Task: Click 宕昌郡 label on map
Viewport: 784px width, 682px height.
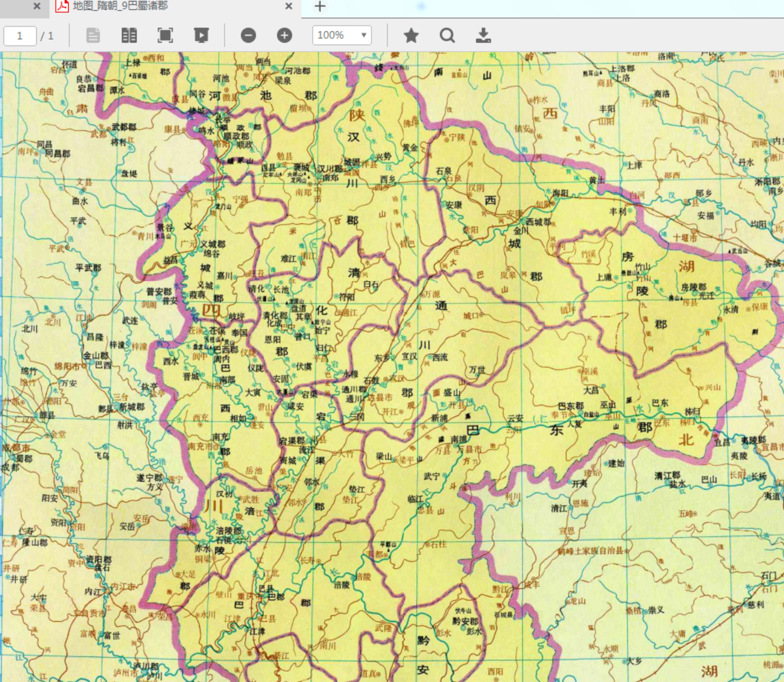Action: 91,88
